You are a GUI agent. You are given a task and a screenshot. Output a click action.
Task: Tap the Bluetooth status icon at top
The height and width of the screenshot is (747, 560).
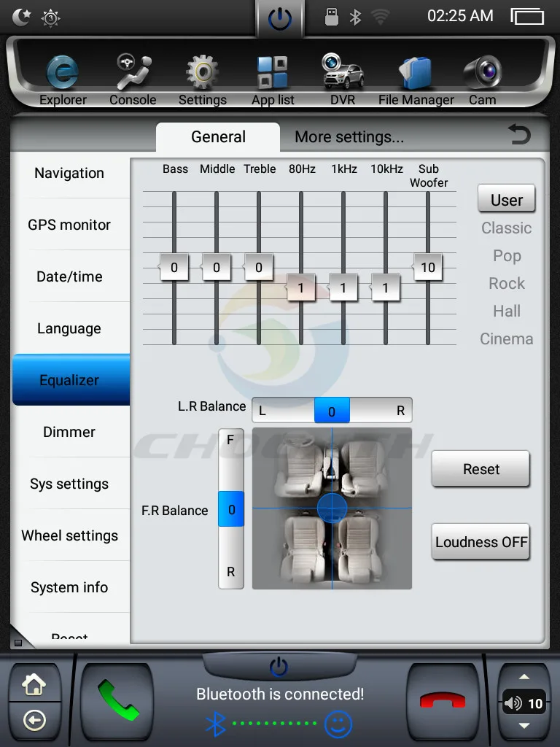(355, 18)
